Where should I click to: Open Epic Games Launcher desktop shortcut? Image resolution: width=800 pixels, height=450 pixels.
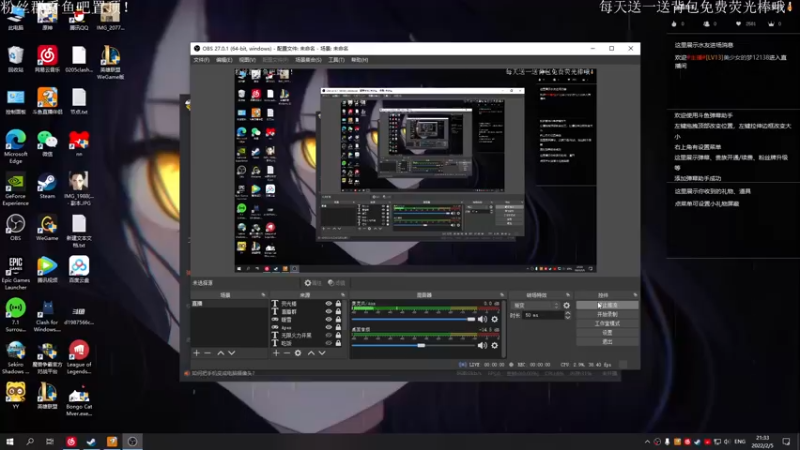tap(16, 273)
